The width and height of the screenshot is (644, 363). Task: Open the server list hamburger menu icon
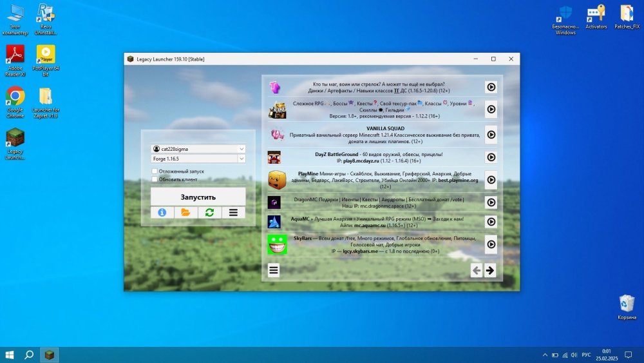point(274,270)
